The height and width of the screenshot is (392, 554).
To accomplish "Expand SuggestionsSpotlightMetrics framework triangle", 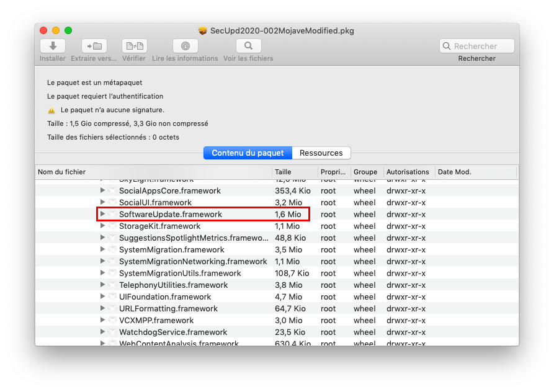I will (x=102, y=238).
